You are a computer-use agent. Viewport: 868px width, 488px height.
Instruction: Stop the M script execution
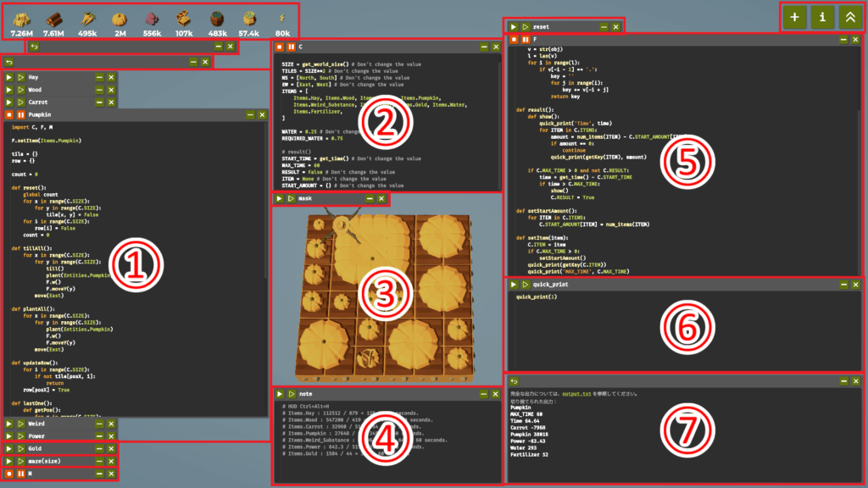pos(9,473)
